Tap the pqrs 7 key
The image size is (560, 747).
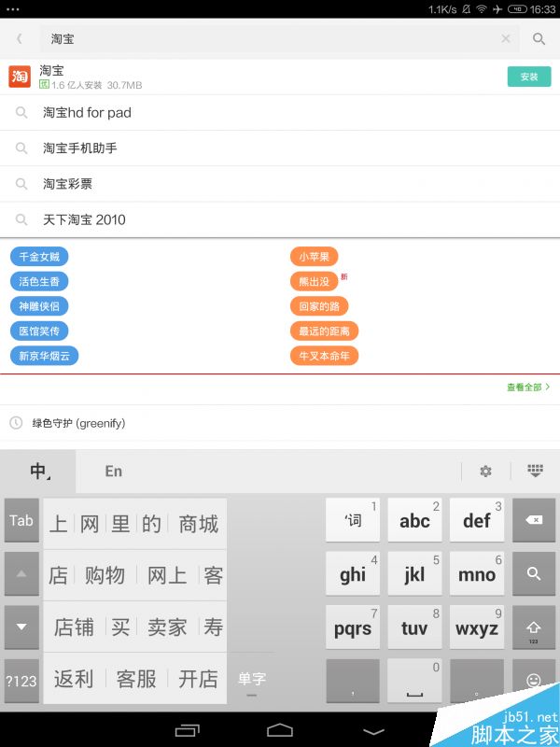pyautogui.click(x=353, y=627)
